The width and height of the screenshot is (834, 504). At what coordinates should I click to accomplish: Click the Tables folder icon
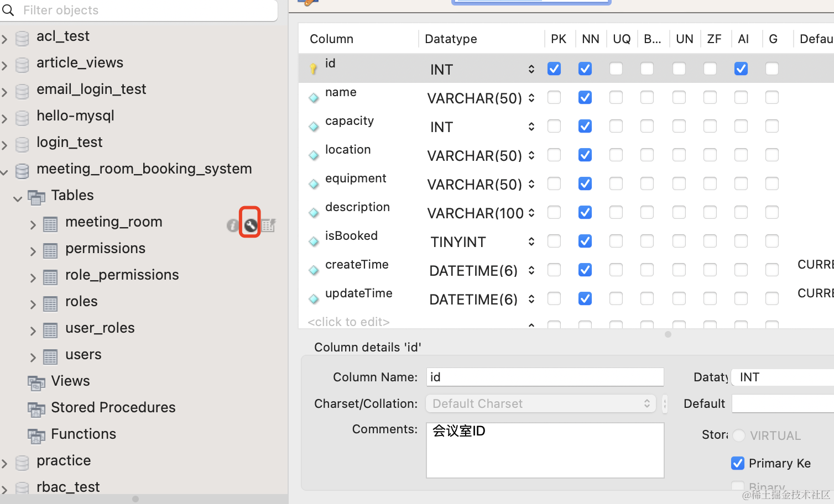(37, 197)
